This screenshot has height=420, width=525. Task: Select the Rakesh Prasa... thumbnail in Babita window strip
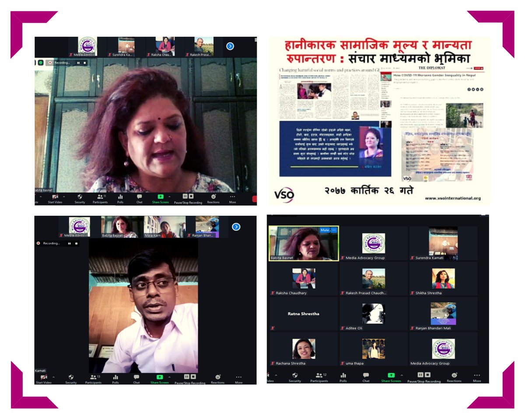(x=201, y=47)
